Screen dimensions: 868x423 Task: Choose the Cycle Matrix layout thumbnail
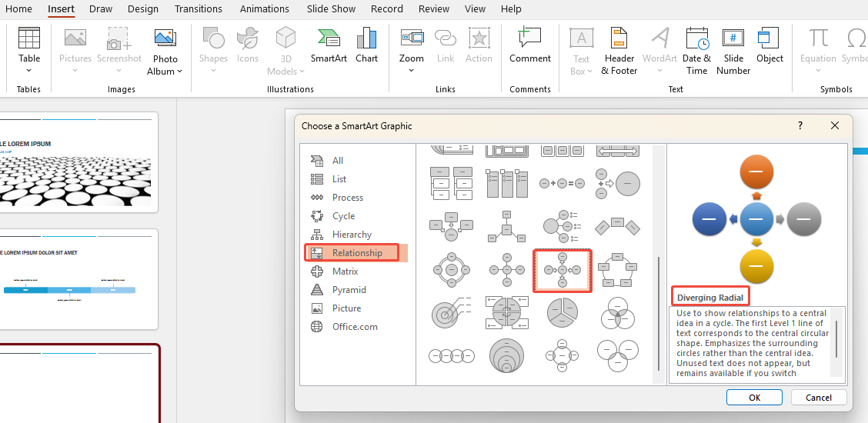coord(506,312)
